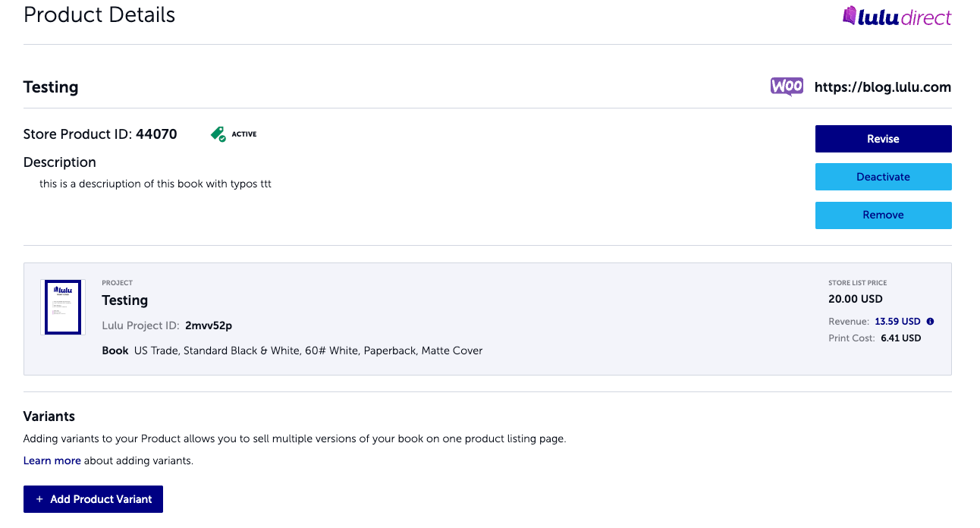The height and width of the screenshot is (528, 980).
Task: Click the WooCommerce store icon
Action: (x=787, y=86)
